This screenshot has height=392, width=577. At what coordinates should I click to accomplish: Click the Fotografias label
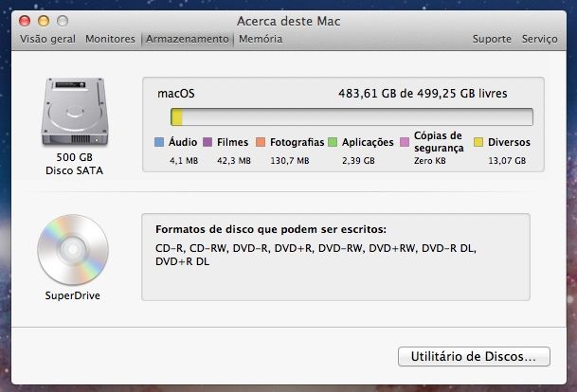click(297, 142)
